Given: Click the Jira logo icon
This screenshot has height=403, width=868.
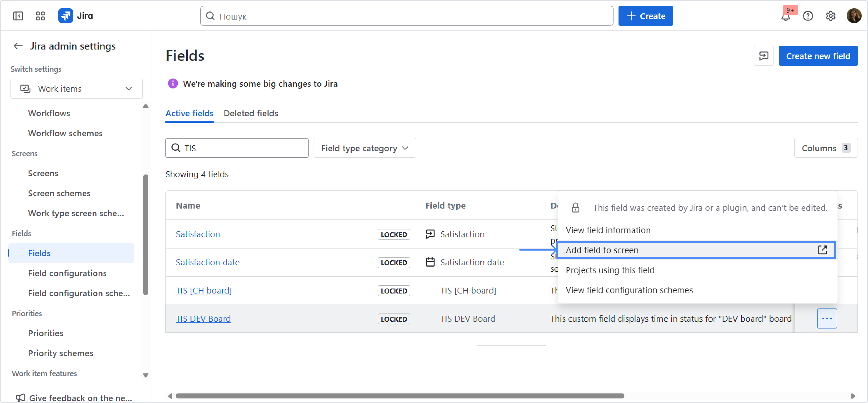Looking at the screenshot, I should 65,16.
